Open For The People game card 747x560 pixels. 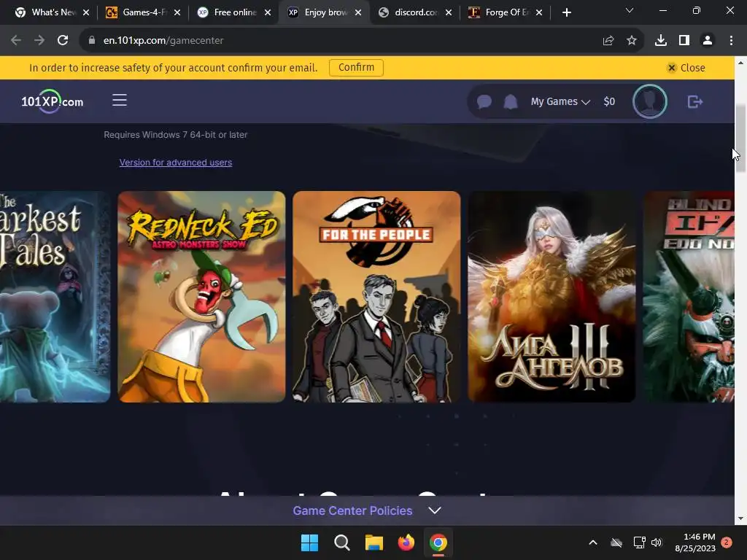point(376,297)
